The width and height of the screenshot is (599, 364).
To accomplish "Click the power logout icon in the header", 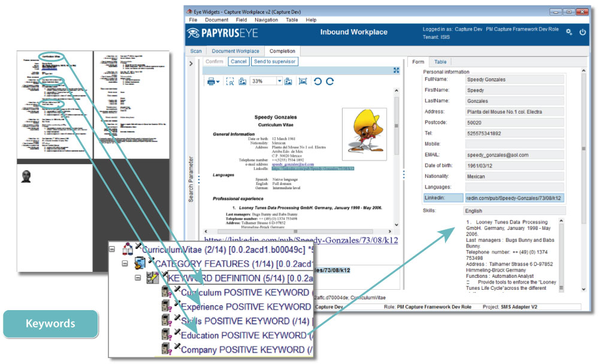I will [583, 32].
